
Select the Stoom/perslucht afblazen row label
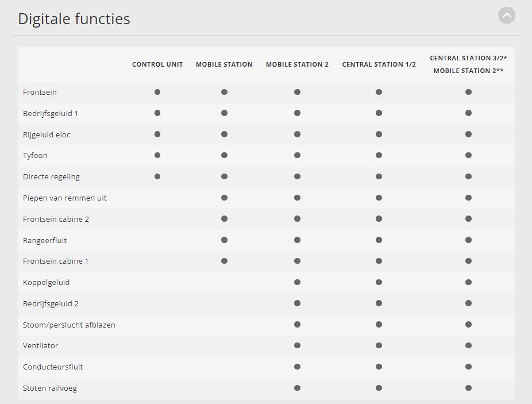(x=69, y=325)
